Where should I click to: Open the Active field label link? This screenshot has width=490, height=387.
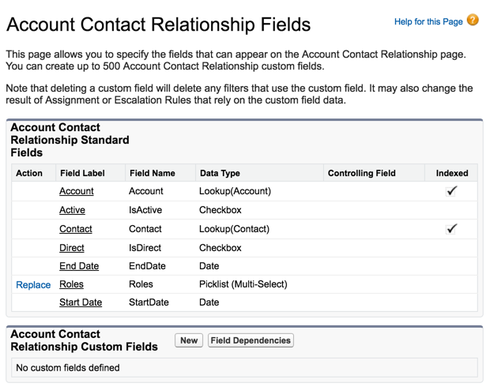tap(72, 210)
